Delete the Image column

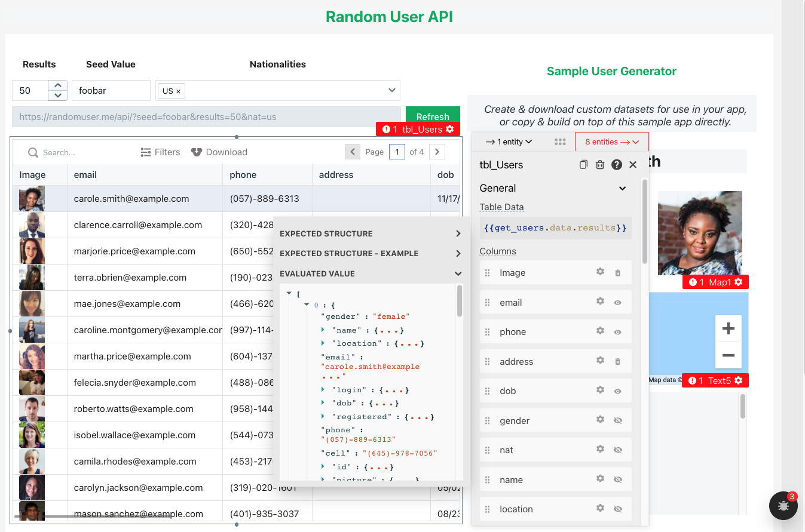tap(618, 273)
